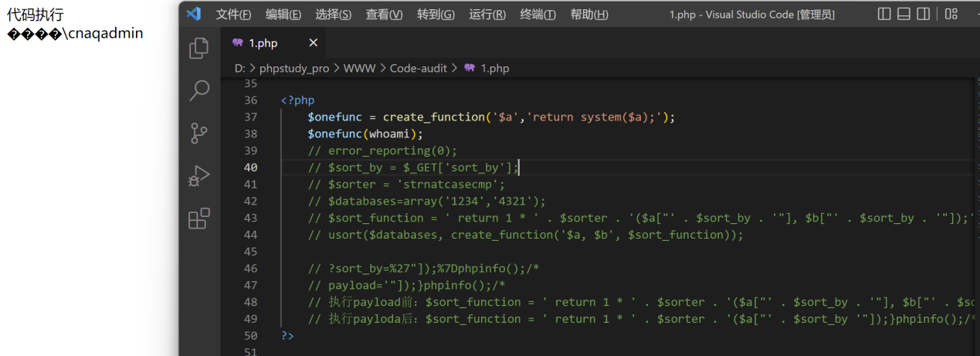Click phpstudy_pro breadcrumb segment
Screen dimensions: 980x356
[294, 68]
